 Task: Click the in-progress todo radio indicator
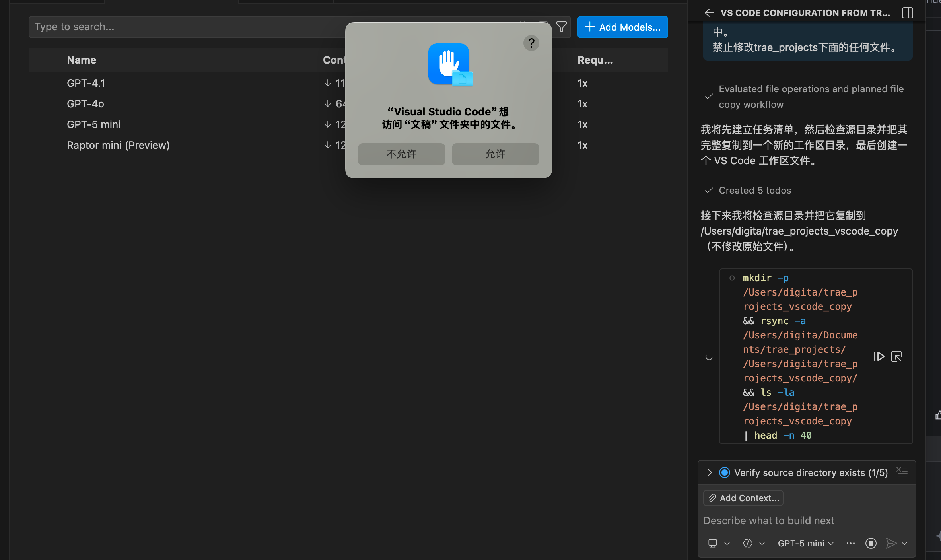[724, 472]
